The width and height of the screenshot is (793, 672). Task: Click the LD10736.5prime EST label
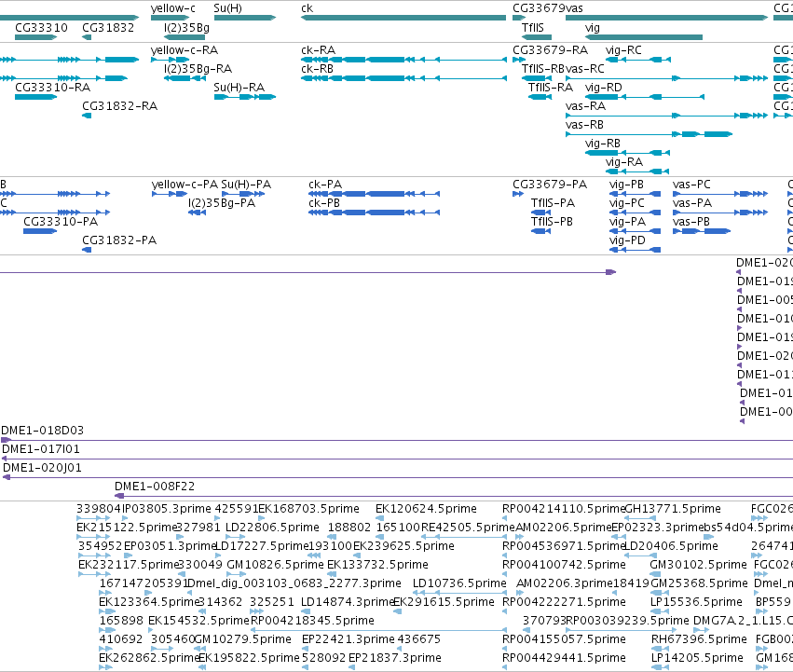(x=459, y=584)
